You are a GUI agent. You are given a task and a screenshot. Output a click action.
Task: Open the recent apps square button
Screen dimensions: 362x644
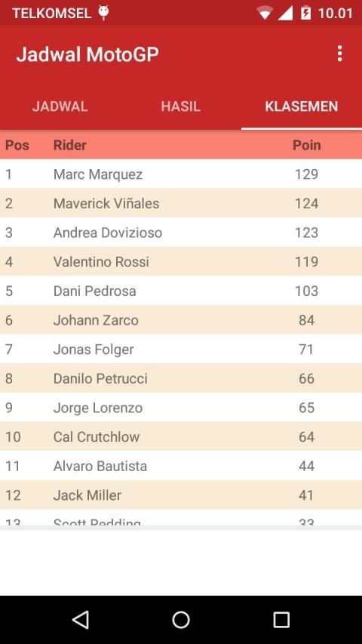pyautogui.click(x=281, y=619)
